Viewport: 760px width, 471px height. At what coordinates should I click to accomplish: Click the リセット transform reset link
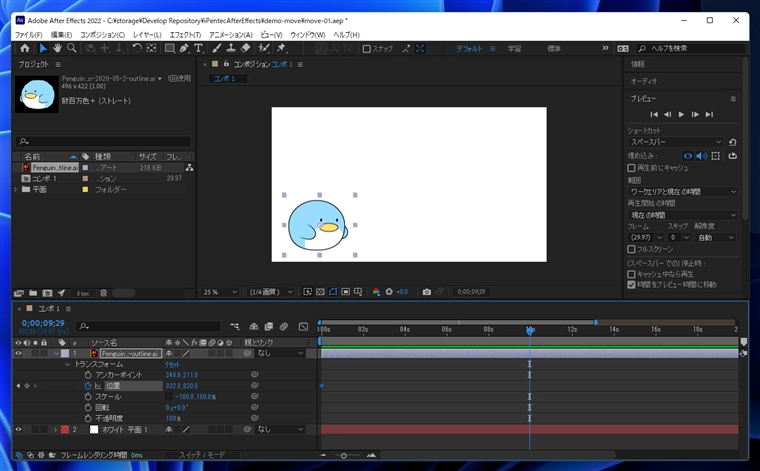click(172, 364)
